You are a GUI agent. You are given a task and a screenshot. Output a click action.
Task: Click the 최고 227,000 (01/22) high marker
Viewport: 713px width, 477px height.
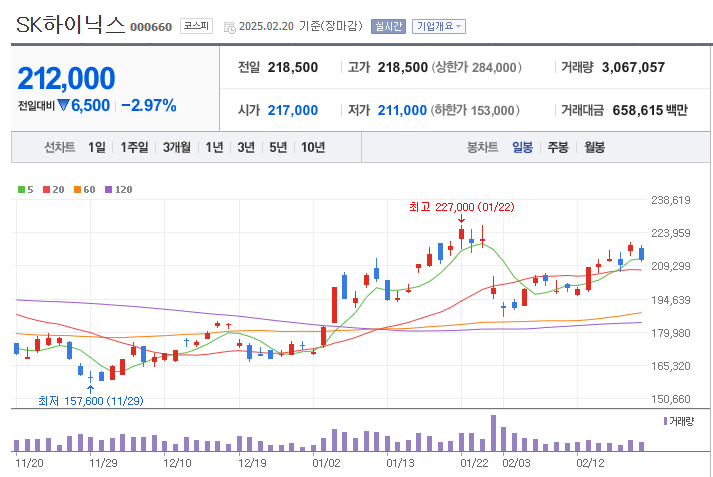pos(462,207)
